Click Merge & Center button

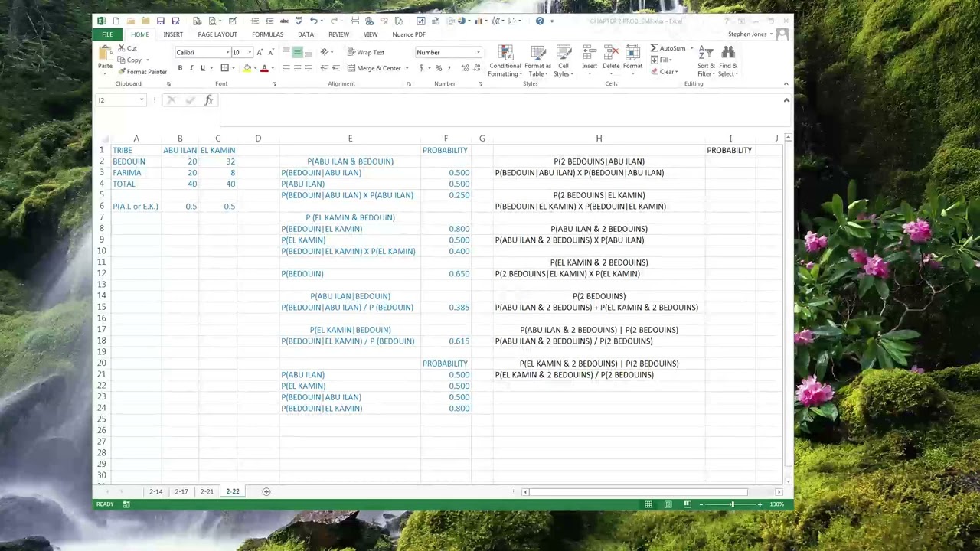(374, 68)
